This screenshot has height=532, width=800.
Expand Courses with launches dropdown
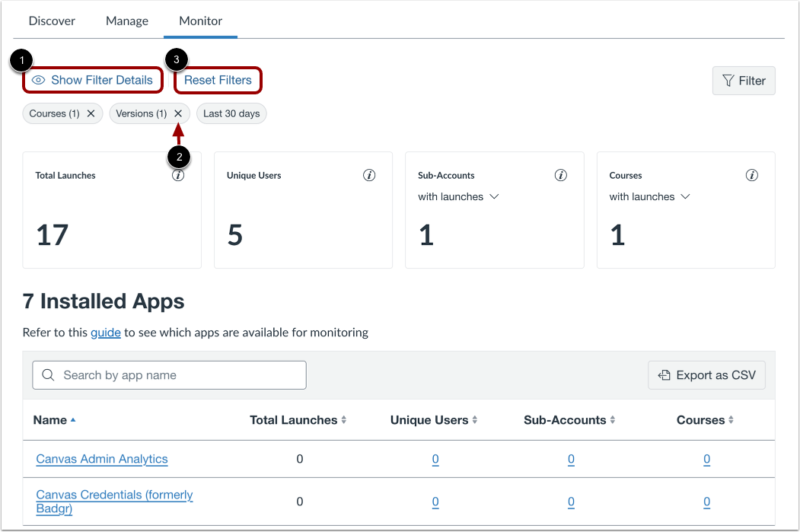point(649,196)
